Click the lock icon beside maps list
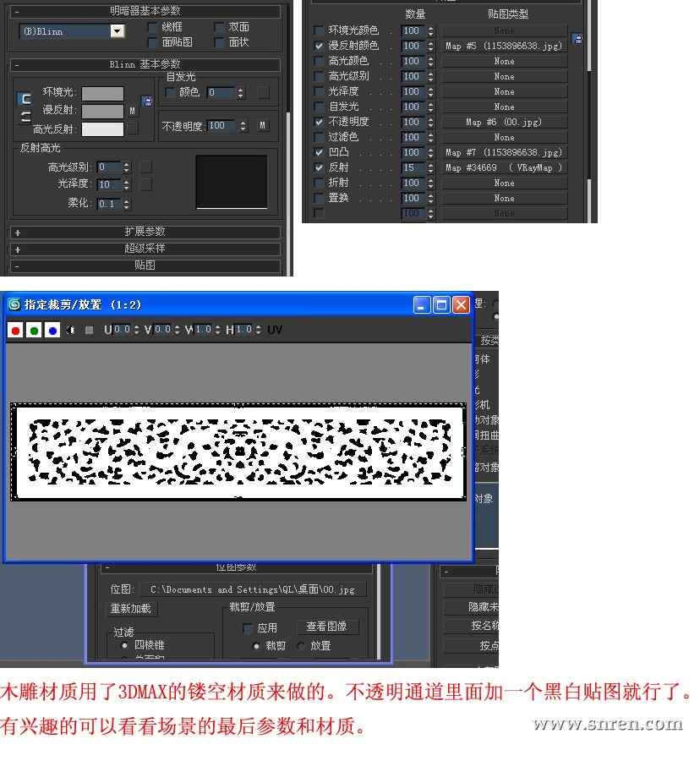700x761 pixels. (x=577, y=39)
